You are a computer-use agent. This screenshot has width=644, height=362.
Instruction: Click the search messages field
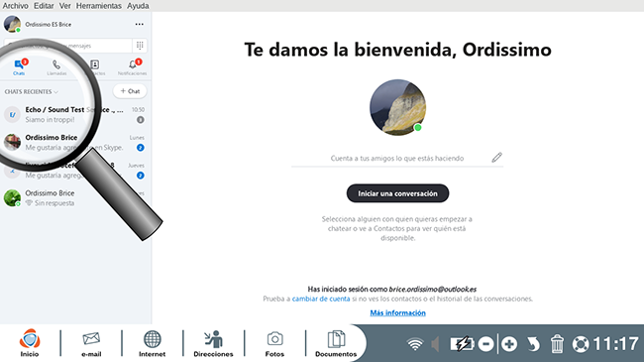point(67,46)
